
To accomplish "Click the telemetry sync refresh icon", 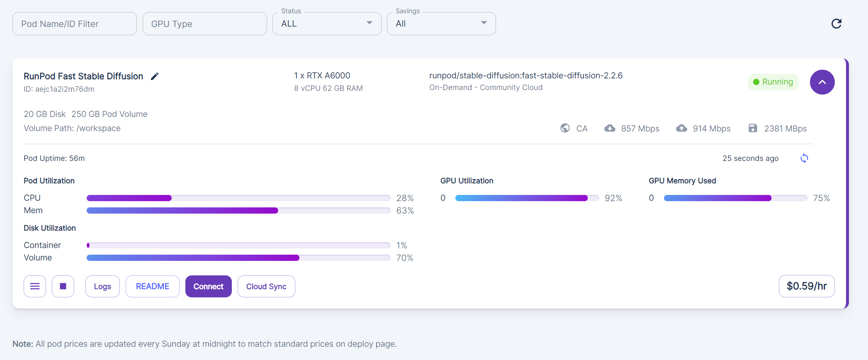I will pyautogui.click(x=804, y=158).
